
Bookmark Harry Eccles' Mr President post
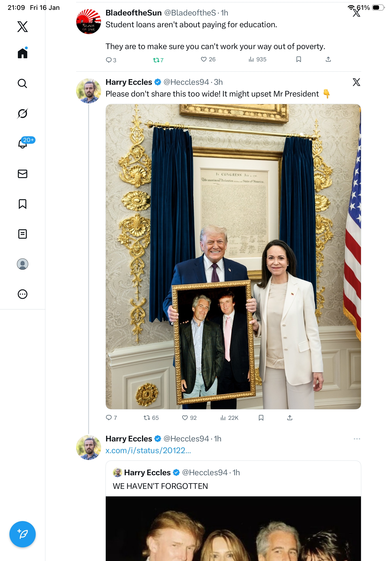(x=261, y=418)
